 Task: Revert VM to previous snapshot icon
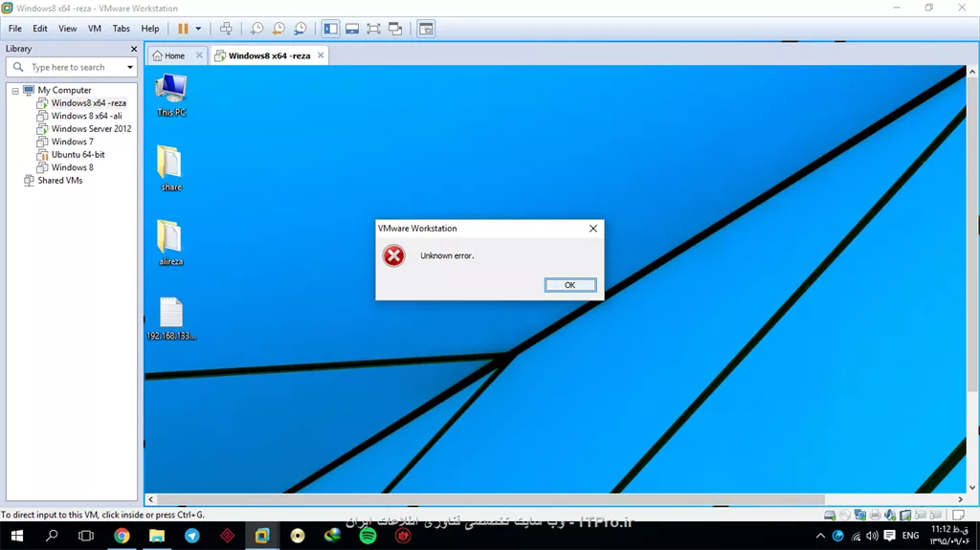(x=278, y=29)
